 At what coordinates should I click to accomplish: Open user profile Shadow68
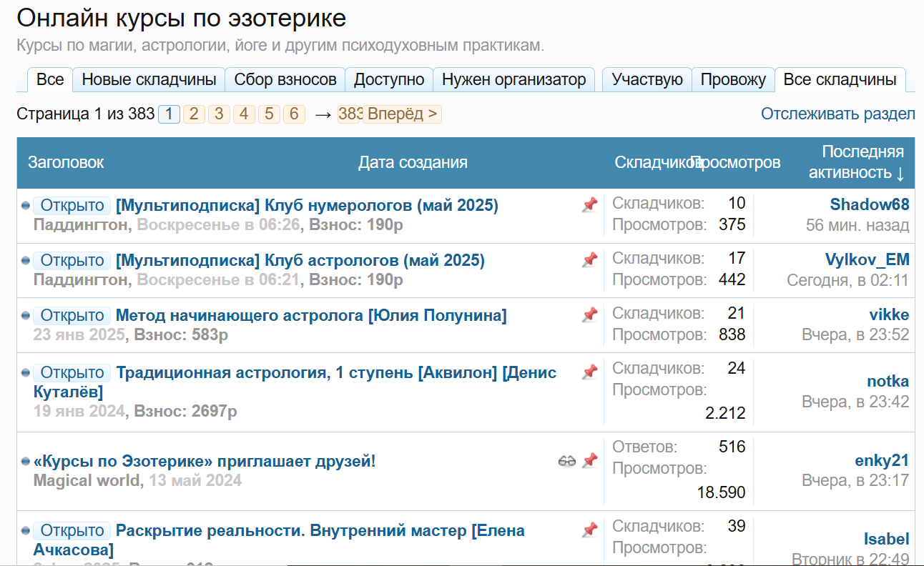(869, 204)
